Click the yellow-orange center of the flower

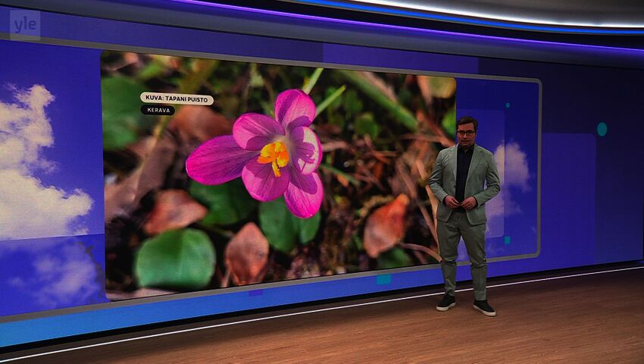[x=274, y=155]
